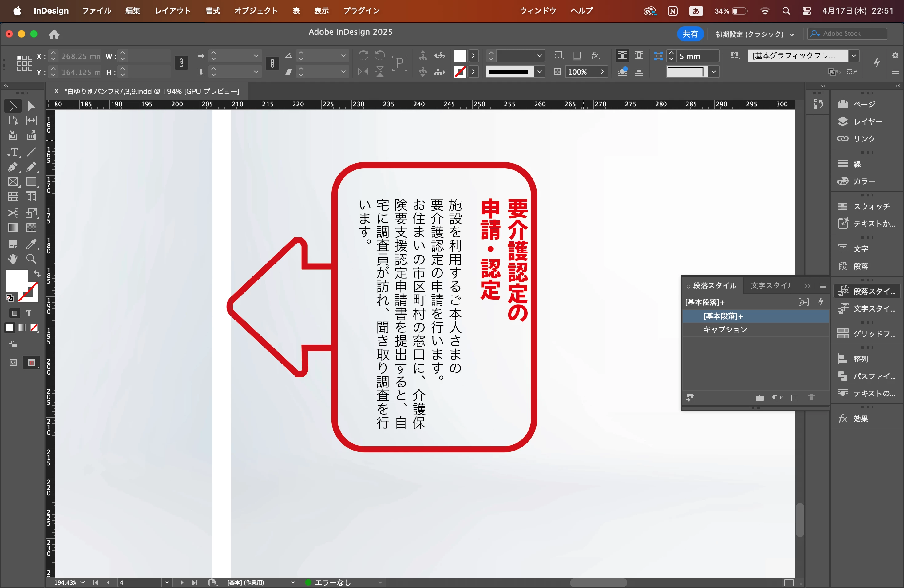Viewport: 904px width, 588px height.
Task: Activate the Hand tool
Action: (x=13, y=259)
